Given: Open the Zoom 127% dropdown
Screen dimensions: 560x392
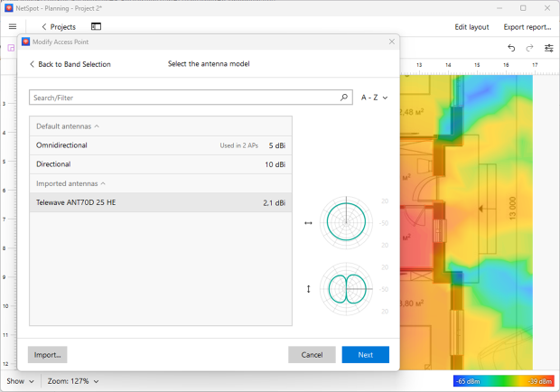Looking at the screenshot, I should pos(73,381).
